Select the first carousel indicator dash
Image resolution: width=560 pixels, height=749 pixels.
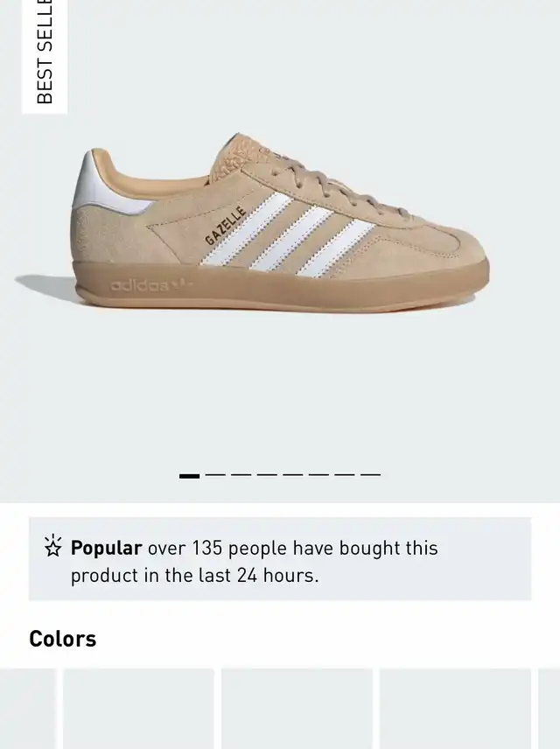(189, 475)
